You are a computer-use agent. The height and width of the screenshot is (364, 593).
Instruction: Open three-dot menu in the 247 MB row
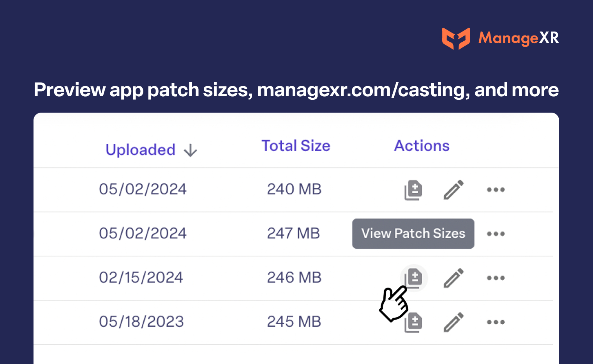point(496,234)
